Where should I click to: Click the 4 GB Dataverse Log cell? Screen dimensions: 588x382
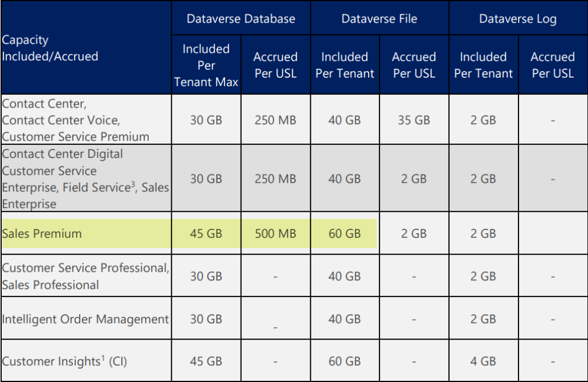point(483,361)
